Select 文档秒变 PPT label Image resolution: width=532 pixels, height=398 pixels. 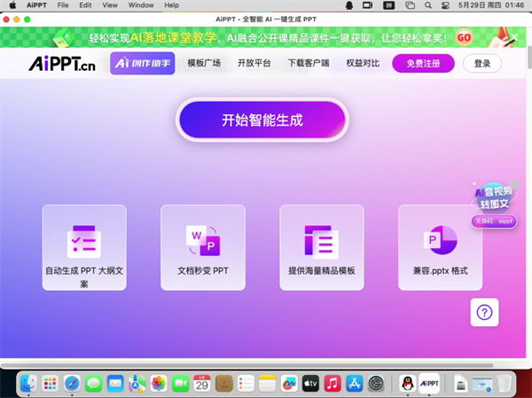[203, 270]
